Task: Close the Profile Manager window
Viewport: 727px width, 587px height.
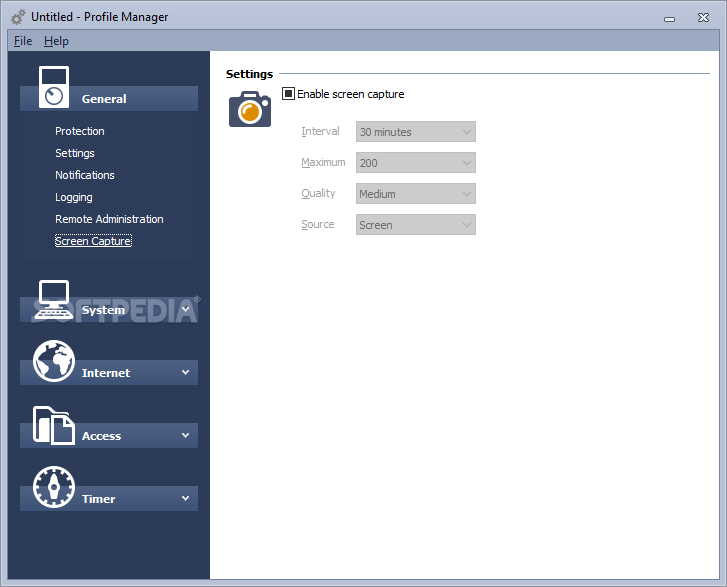Action: pos(703,18)
